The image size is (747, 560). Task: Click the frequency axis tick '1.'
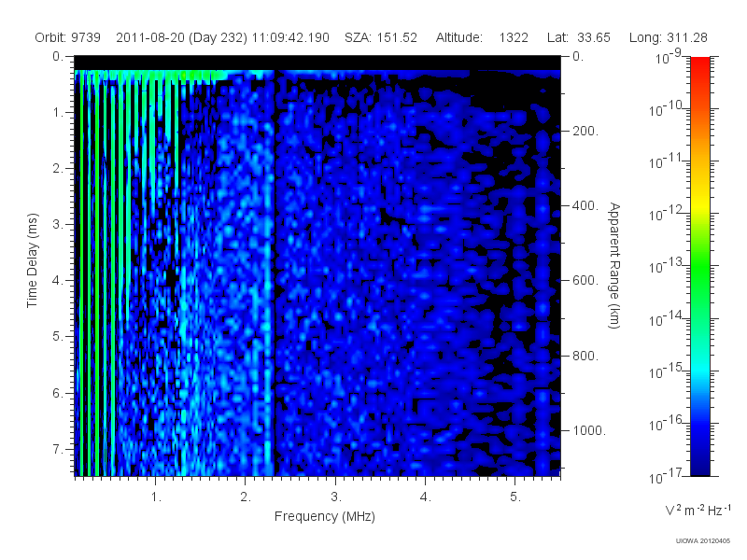coord(156,497)
